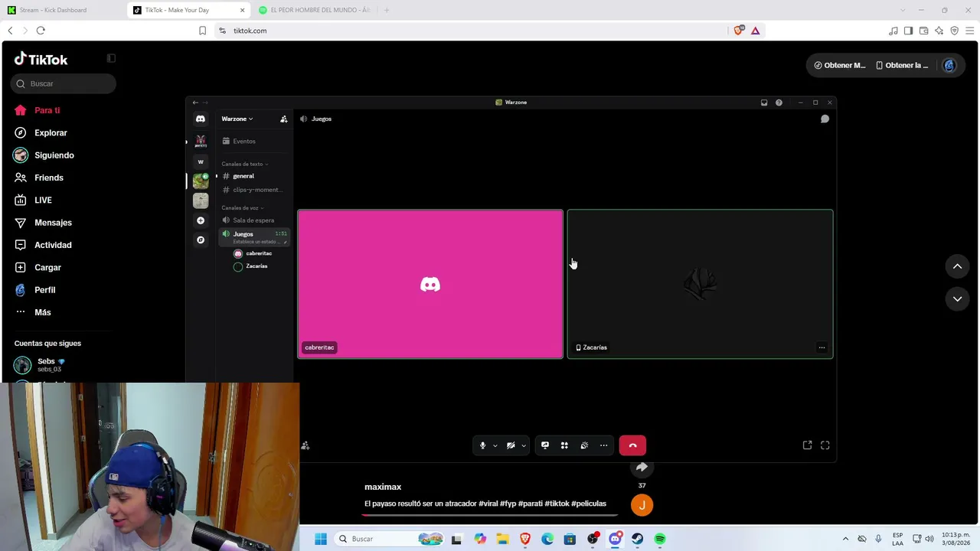Collapse the TikTok sidebar icon

[x=111, y=58]
